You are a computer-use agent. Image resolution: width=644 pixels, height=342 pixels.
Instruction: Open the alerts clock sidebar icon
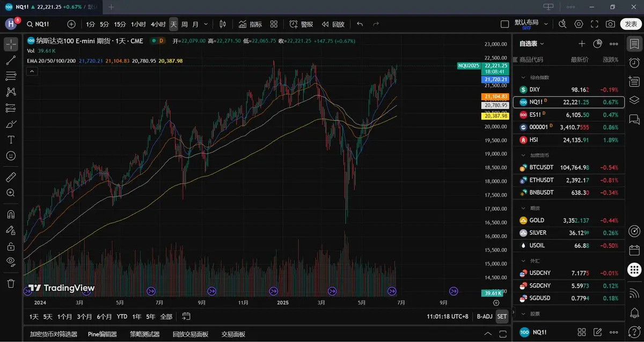(x=634, y=63)
